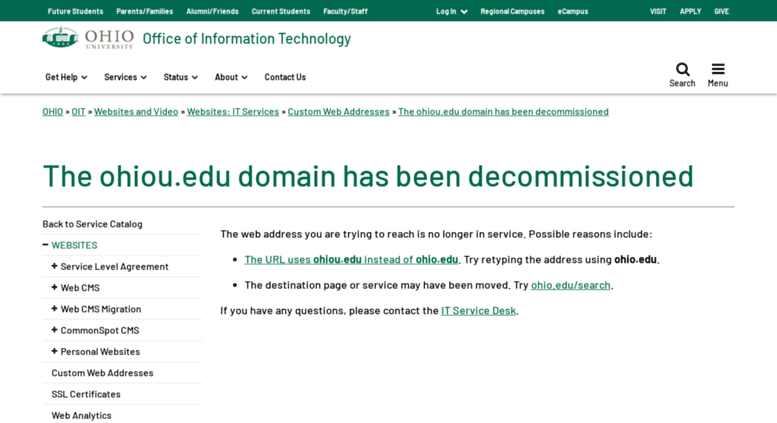Expand CommonSpot CMS plus icon
Viewport: 777px width, 423px height.
coord(55,330)
